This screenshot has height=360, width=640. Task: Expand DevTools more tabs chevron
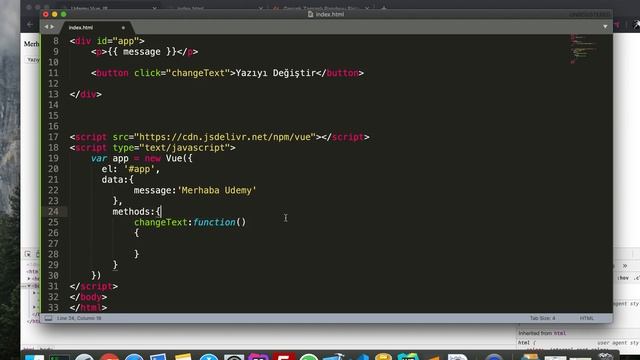tap(624, 266)
